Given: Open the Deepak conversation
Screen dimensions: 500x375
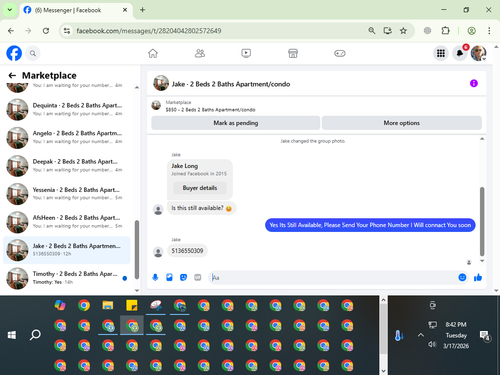Looking at the screenshot, I should click(67, 166).
